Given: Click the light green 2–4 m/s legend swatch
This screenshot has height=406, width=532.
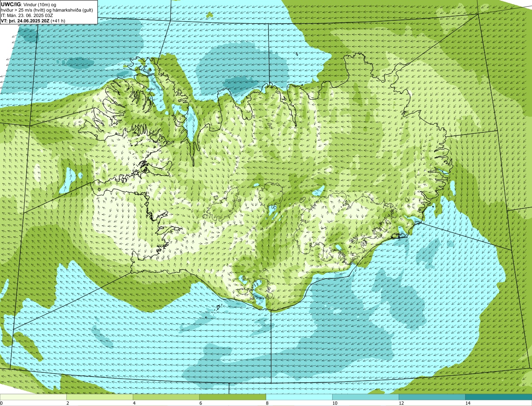Looking at the screenshot, I should [x=100, y=397].
